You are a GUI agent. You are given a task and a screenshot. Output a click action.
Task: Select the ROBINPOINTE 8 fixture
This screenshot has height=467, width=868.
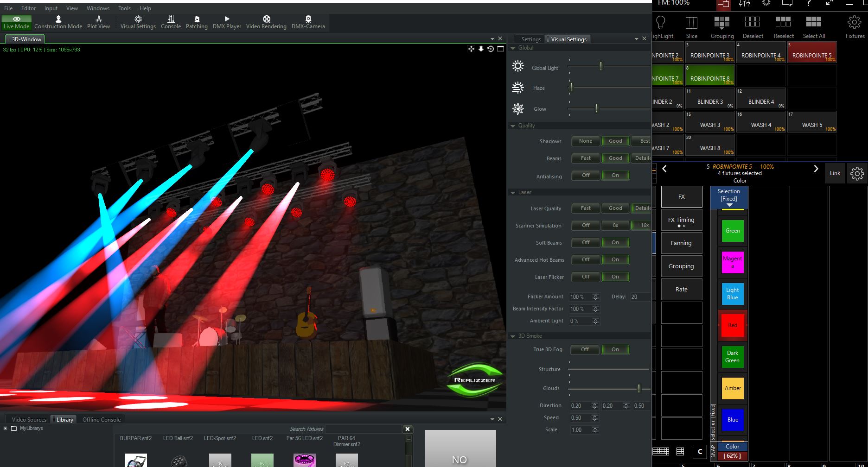(709, 76)
